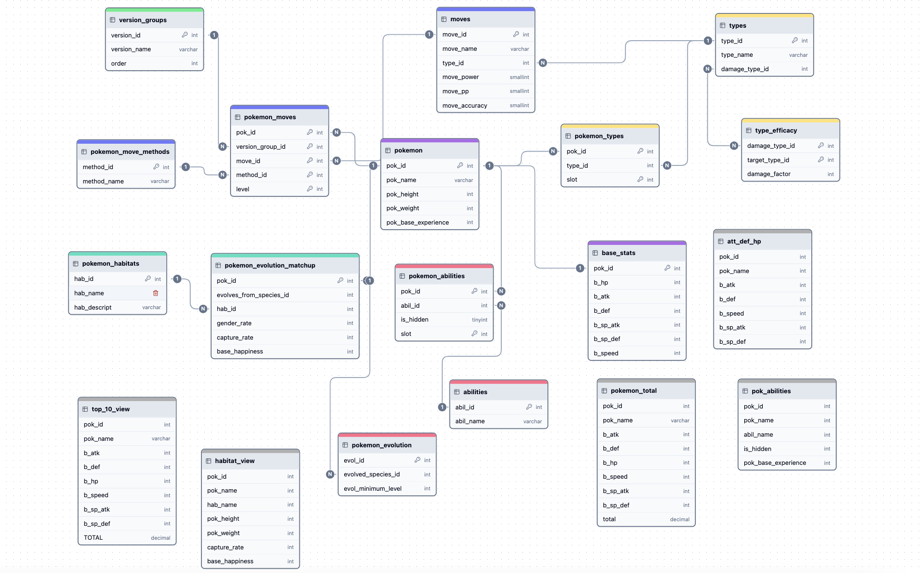The width and height of the screenshot is (924, 573).
Task: Click the N marker beside damage_type_id in types
Action: [707, 69]
